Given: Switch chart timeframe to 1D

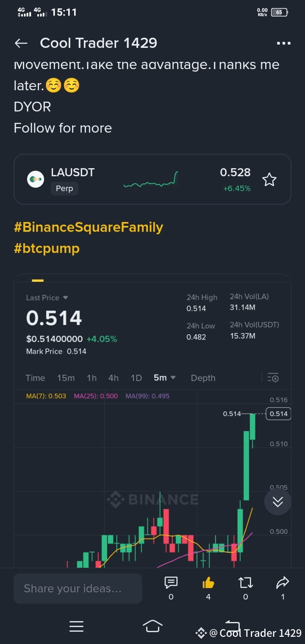Looking at the screenshot, I should coord(136,378).
